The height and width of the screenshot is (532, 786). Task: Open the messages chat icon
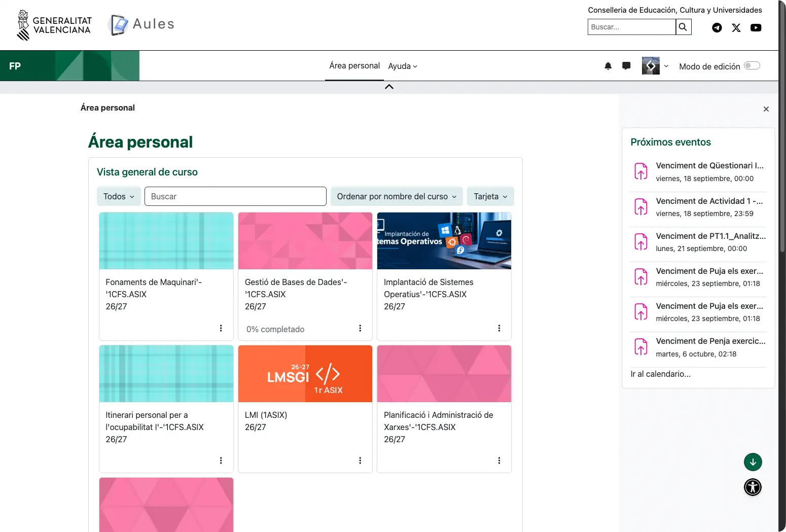click(x=626, y=66)
